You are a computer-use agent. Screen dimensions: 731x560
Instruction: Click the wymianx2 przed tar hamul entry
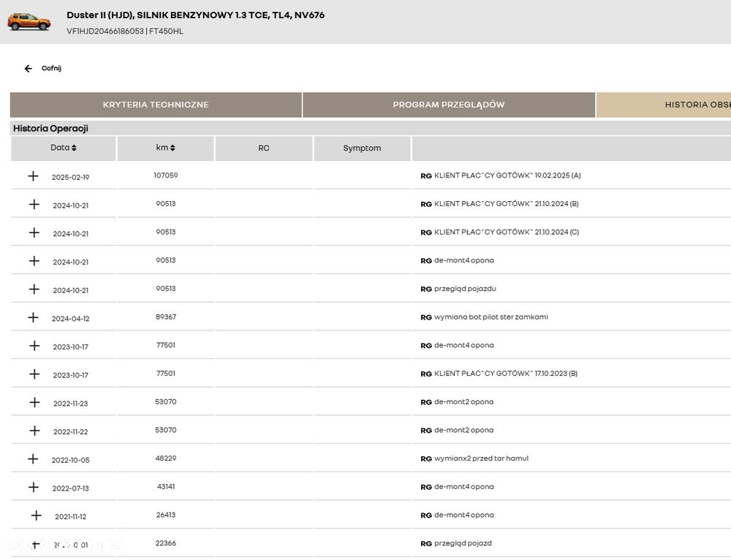481,458
